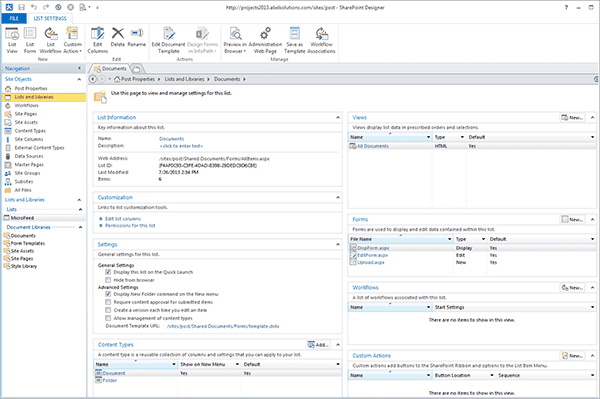Create a new List View from the ribbon

(x=12, y=40)
